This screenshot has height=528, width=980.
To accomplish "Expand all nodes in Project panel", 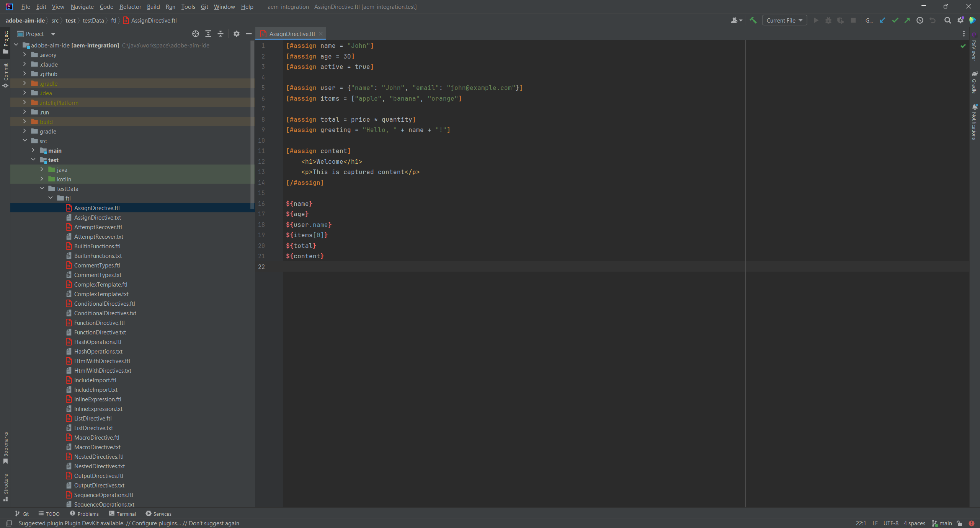I will 208,34.
